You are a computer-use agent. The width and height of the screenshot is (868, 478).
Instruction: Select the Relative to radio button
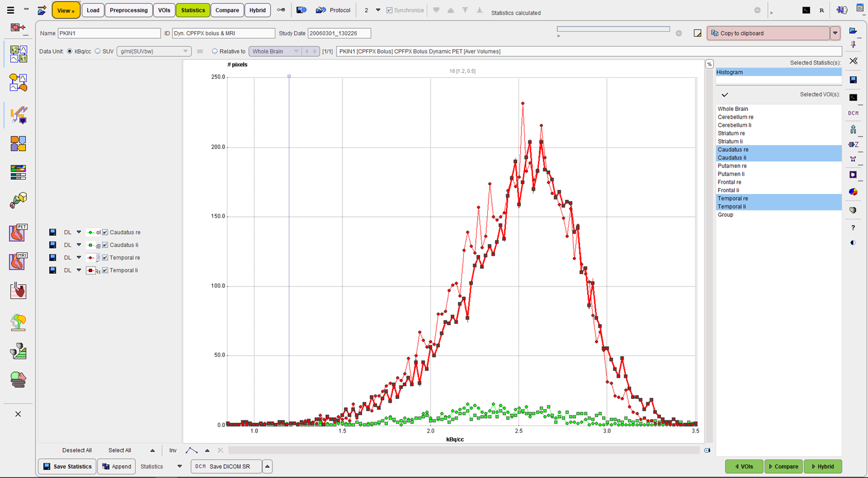coord(215,52)
